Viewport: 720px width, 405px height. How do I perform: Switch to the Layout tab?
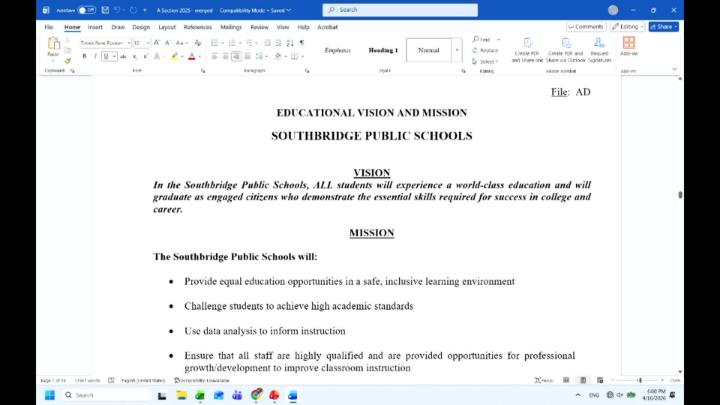pos(167,27)
